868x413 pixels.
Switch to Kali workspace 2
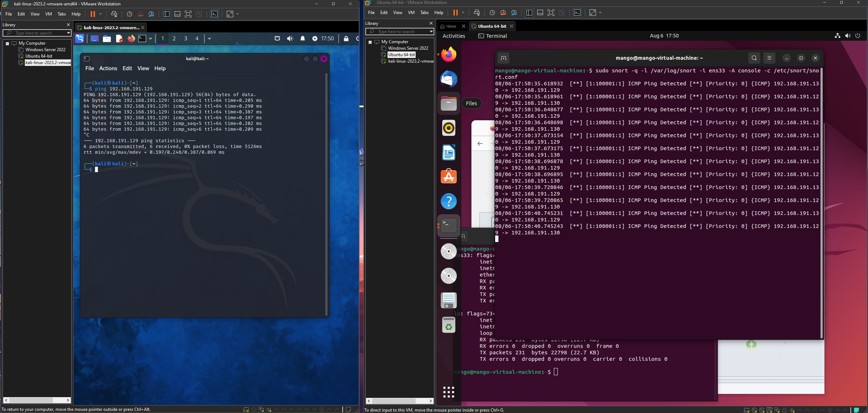point(174,39)
